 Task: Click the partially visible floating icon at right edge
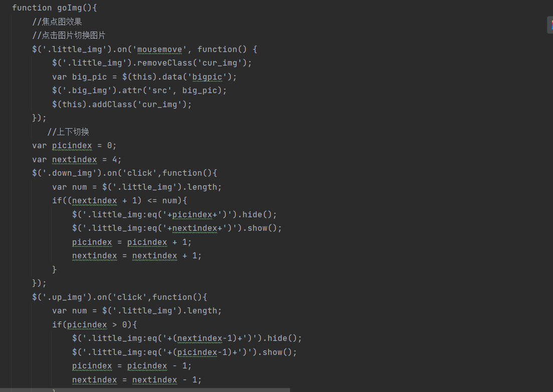pos(550,25)
